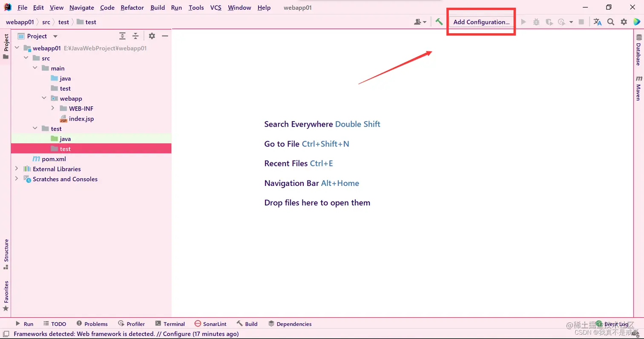Screen dimensions: 644x339
Task: Expand External Libraries node
Action: (x=17, y=169)
